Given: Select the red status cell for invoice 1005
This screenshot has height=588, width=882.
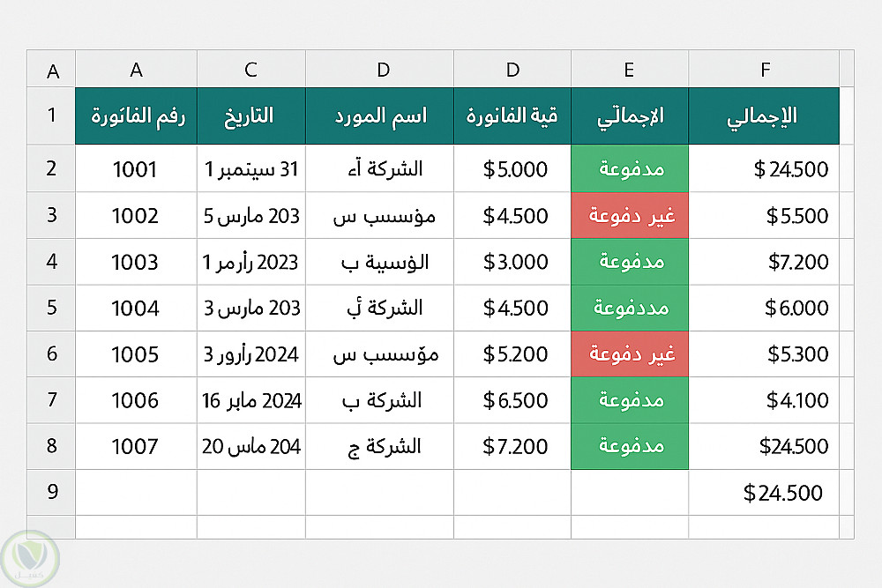Looking at the screenshot, I should 630,354.
